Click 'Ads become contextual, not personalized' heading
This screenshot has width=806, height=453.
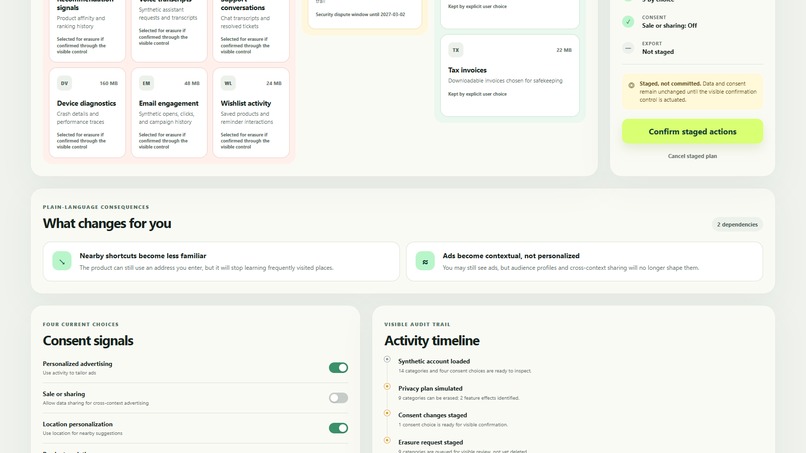tap(511, 256)
